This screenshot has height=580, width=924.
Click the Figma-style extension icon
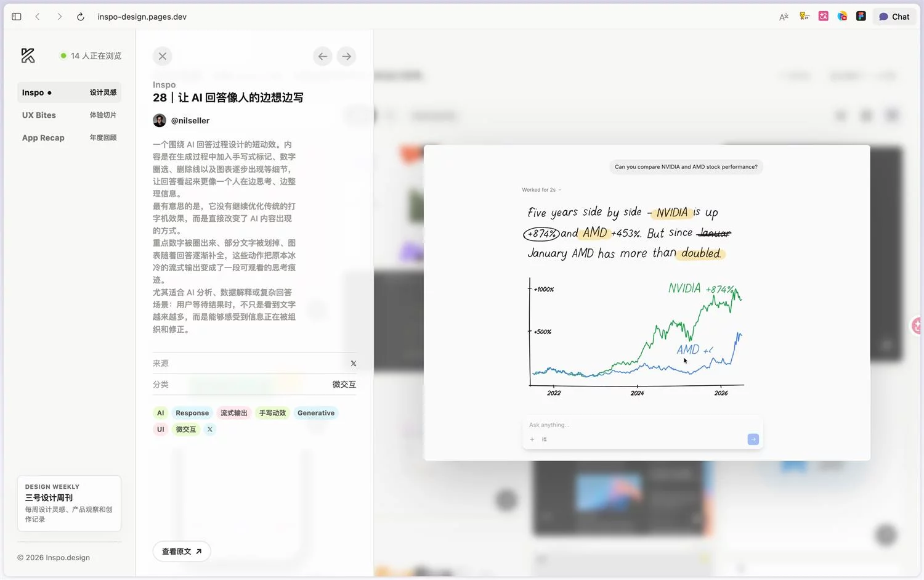click(861, 16)
